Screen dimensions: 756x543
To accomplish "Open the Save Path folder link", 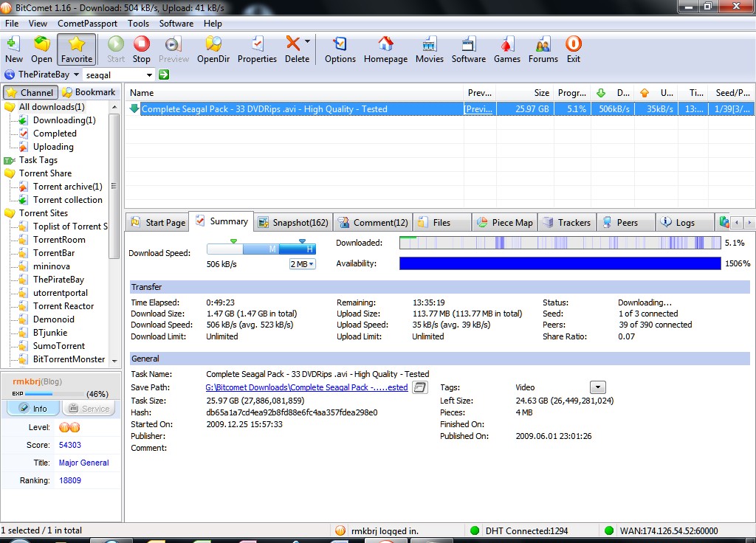I will [306, 387].
